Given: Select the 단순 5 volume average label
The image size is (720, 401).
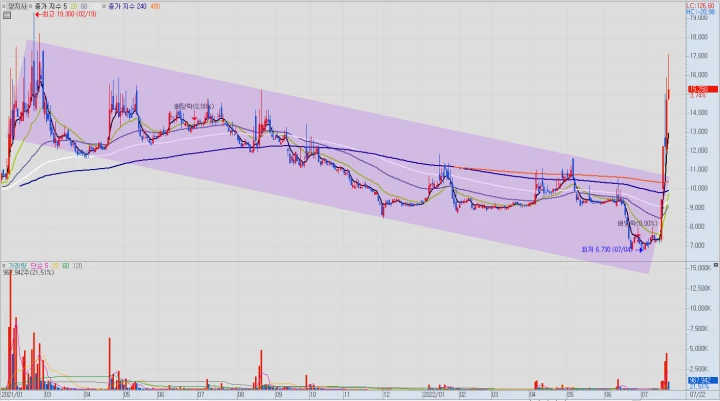Looking at the screenshot, I should coord(39,265).
